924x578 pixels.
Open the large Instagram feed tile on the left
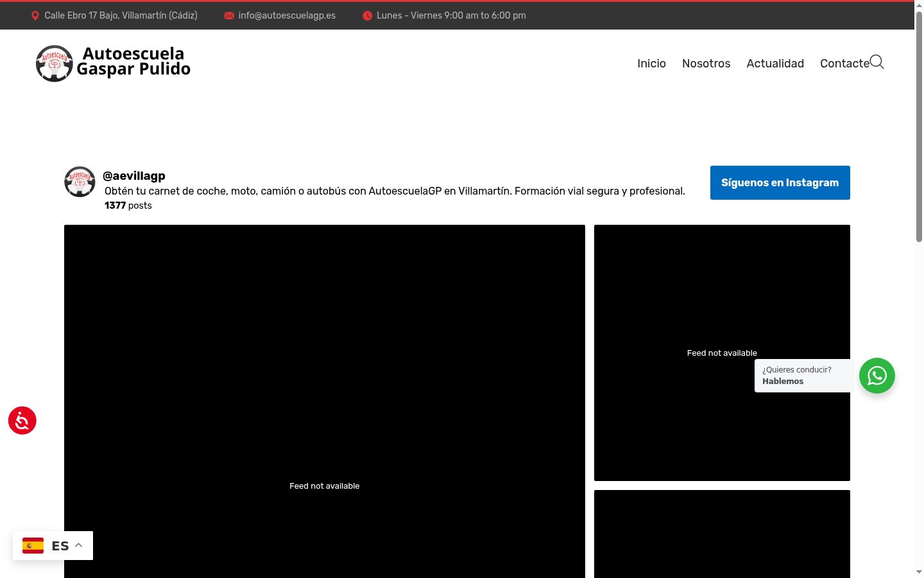point(325,401)
